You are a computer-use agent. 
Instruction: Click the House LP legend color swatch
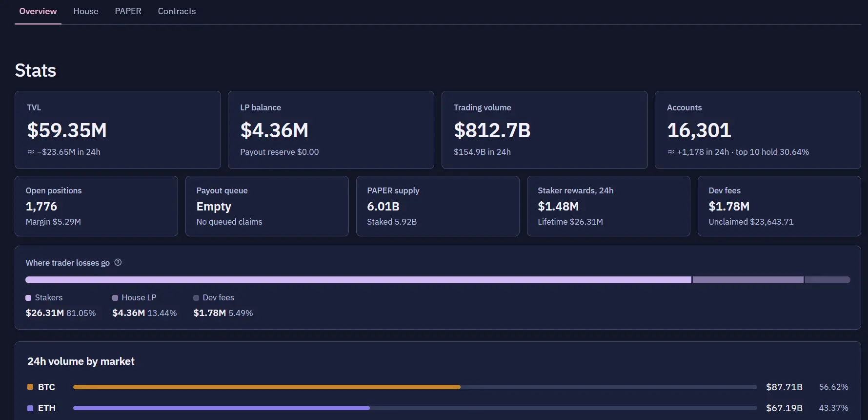click(x=115, y=298)
